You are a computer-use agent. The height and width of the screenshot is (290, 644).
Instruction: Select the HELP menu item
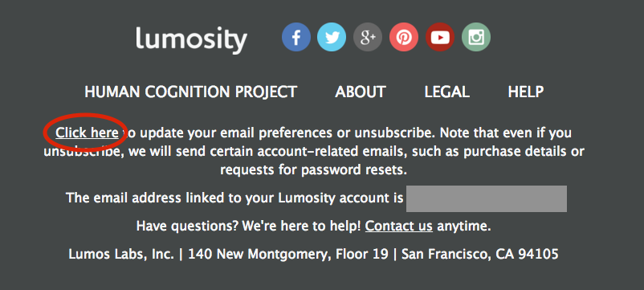pos(526,92)
